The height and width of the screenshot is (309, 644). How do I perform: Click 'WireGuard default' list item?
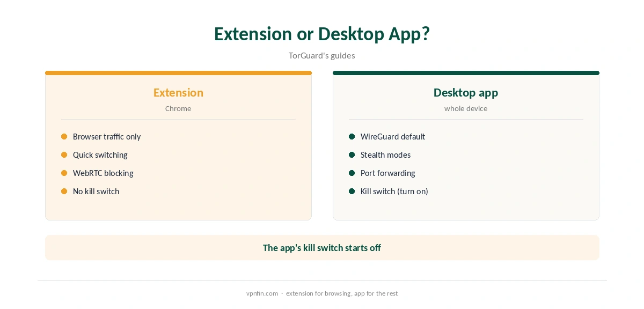tap(393, 137)
